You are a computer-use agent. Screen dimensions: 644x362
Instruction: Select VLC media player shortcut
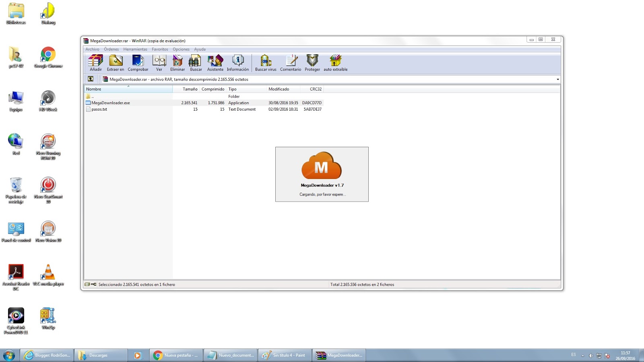click(48, 275)
